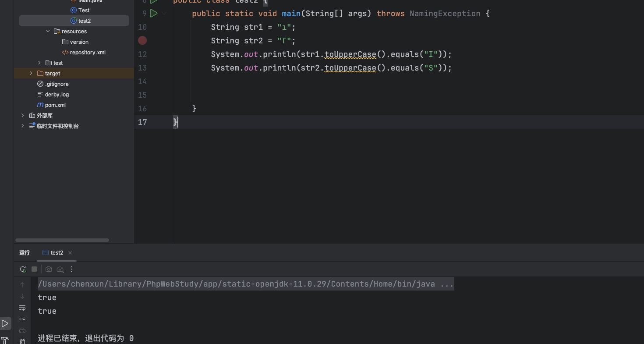This screenshot has height=344, width=644.
Task: Remove the breakpoint on line 11
Action: (x=142, y=40)
